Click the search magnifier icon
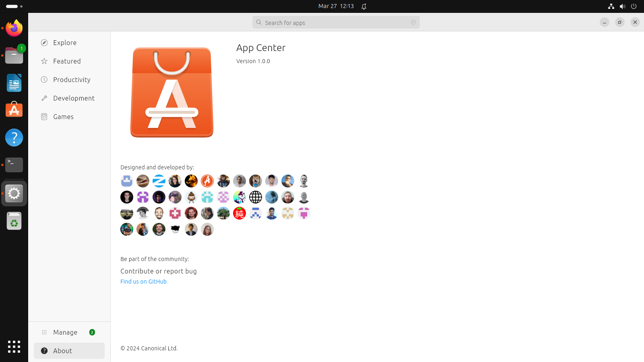644x362 pixels. point(259,23)
